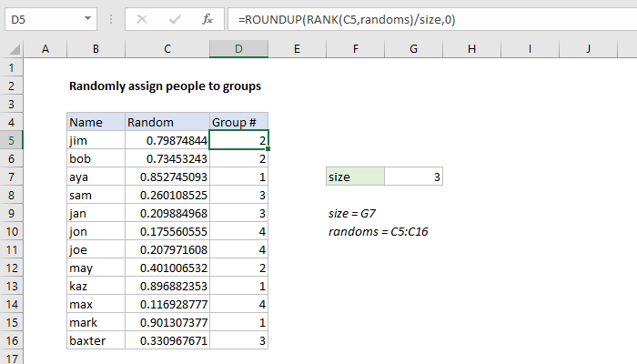The height and width of the screenshot is (364, 637).
Task: Click the Enter checkmark icon in formula bar
Action: click(173, 18)
